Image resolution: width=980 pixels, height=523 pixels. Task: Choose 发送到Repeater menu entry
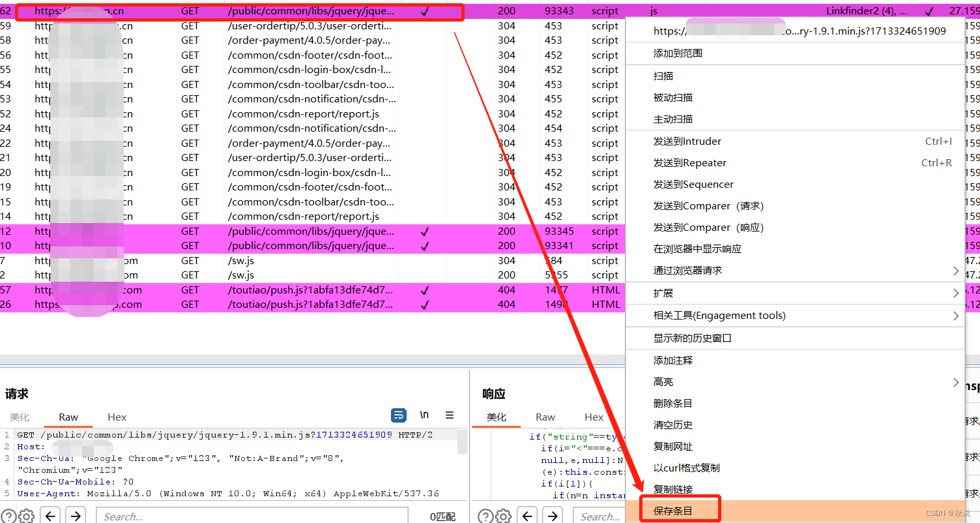tap(795, 162)
